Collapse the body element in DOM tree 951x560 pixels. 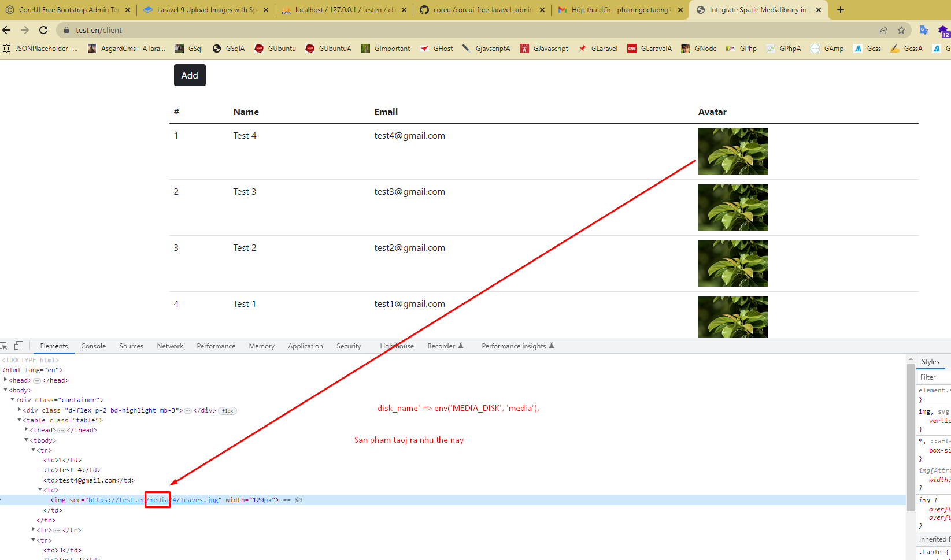[x=5, y=390]
